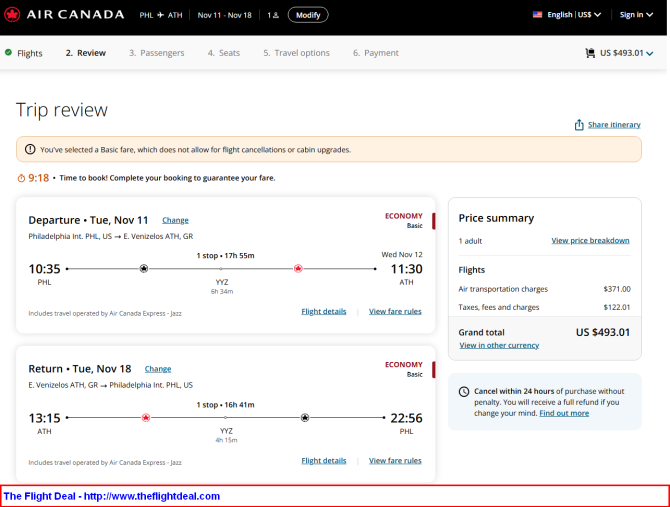Click the 1 stop 17h 55m duration text
Image resolution: width=670 pixels, height=507 pixels.
[225, 255]
